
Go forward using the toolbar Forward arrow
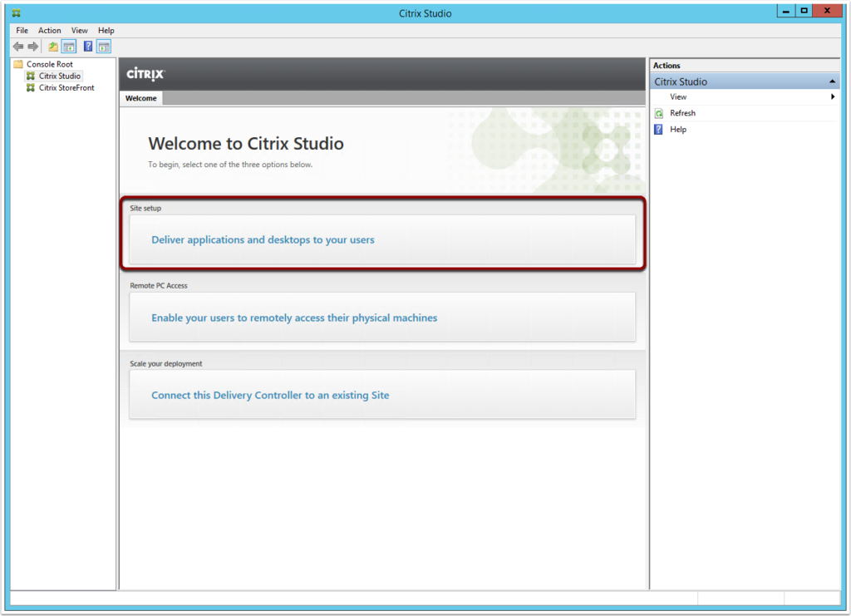point(33,47)
